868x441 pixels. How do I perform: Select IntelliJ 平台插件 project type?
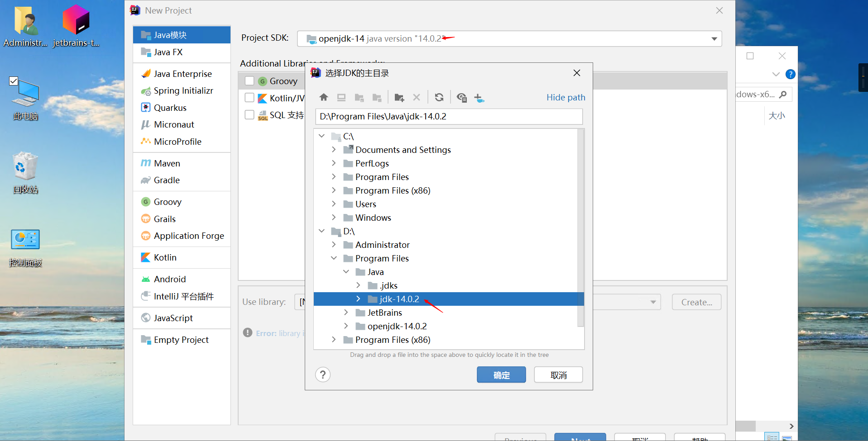tap(182, 296)
